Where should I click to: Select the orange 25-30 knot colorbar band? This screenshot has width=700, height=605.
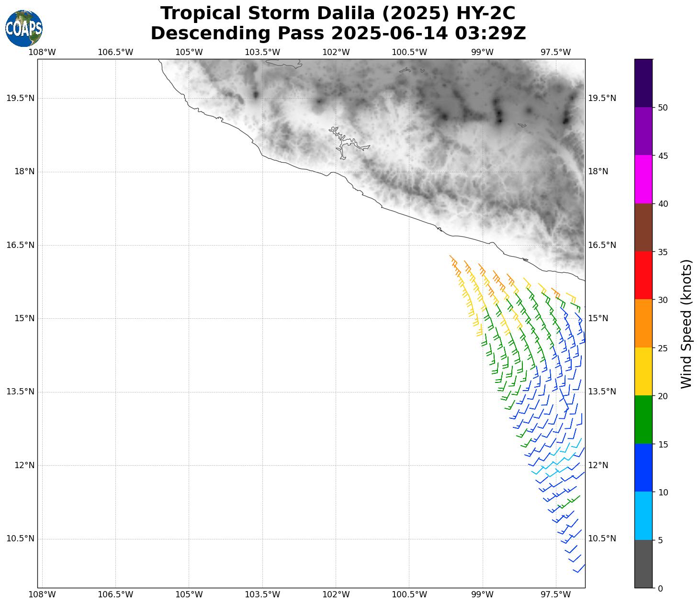click(x=643, y=323)
